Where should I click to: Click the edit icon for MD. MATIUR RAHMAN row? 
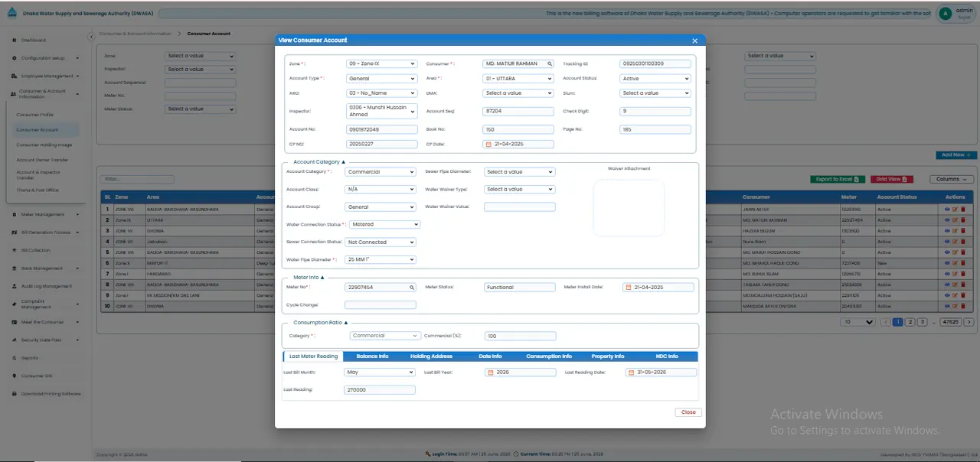(x=955, y=220)
